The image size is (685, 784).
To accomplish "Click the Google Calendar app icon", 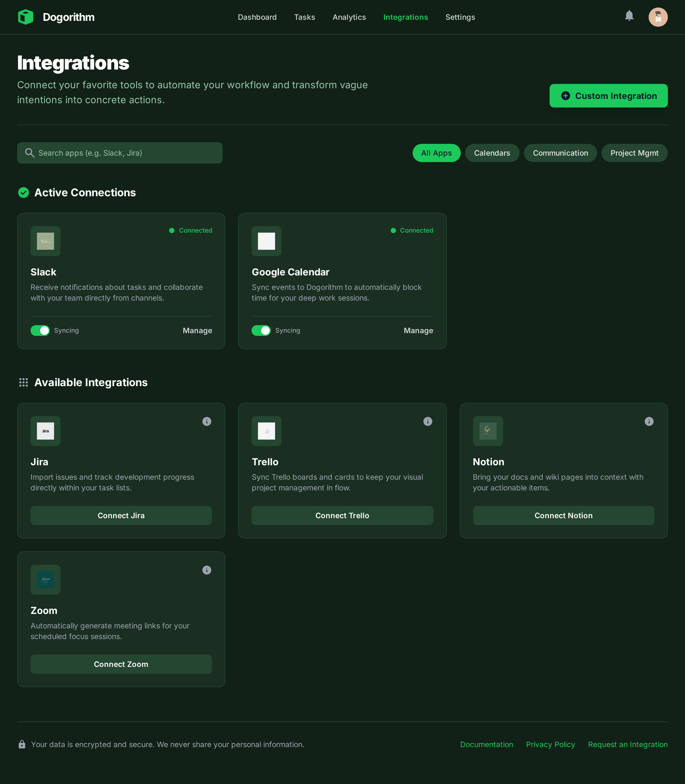I will coord(267,241).
